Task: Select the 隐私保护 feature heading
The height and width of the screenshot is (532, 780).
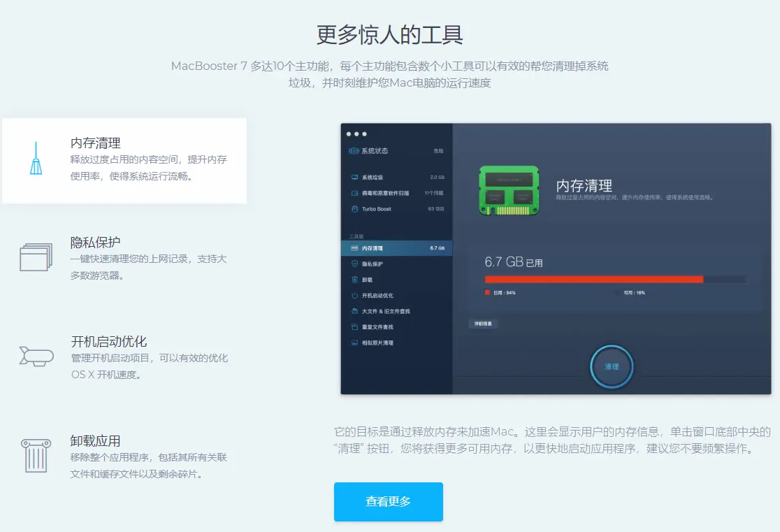Action: [x=95, y=243]
